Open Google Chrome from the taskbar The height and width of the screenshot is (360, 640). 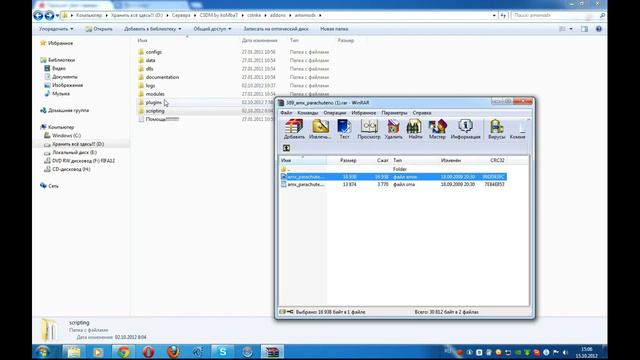coord(123,352)
